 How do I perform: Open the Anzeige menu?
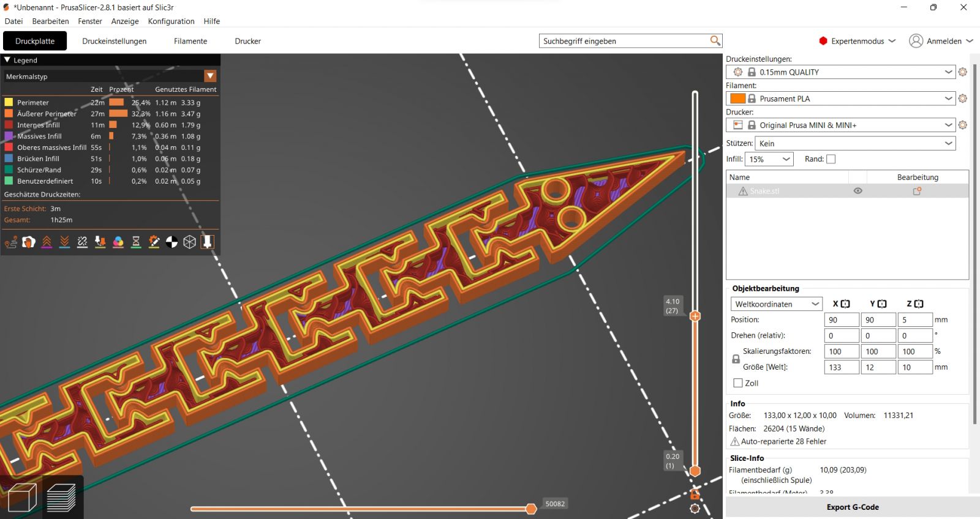coord(125,21)
